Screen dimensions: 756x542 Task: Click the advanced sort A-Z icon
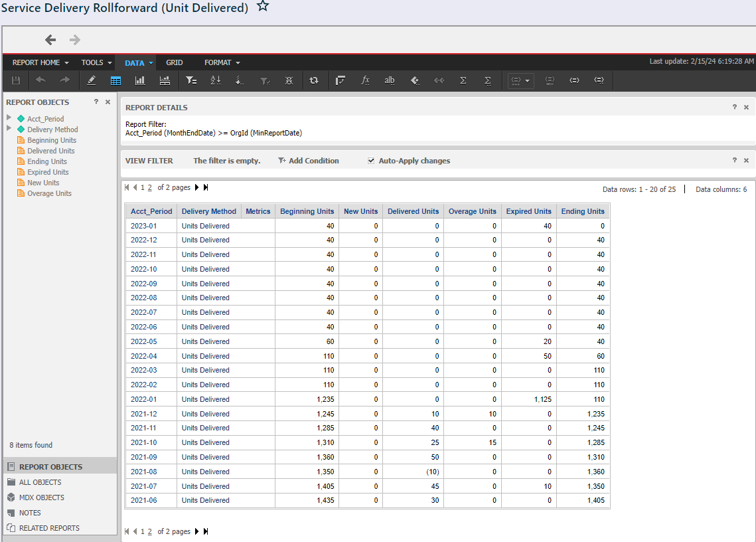pyautogui.click(x=215, y=80)
